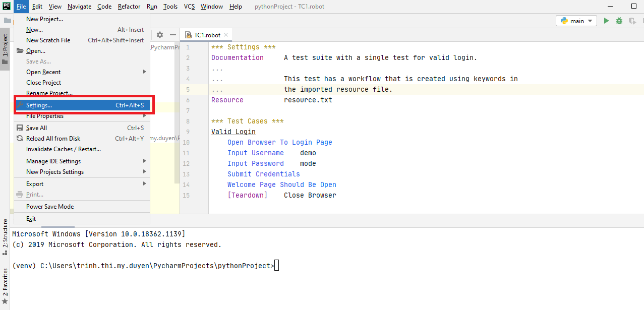644x310 pixels.
Task: Close the TC1.robot editor tab
Action: tap(226, 35)
